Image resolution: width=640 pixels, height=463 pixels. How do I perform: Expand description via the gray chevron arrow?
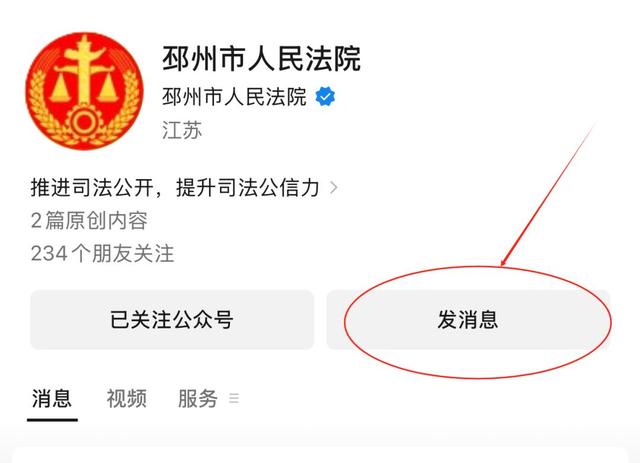(x=333, y=188)
